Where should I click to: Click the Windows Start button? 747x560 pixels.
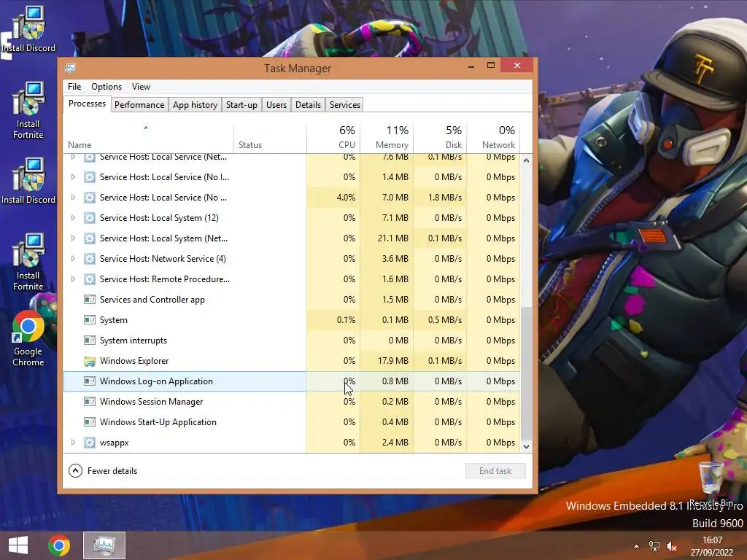coord(18,545)
